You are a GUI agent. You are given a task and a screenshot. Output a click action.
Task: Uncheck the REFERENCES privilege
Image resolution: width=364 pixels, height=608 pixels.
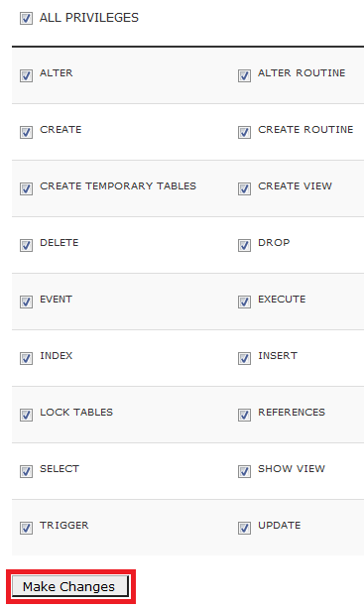[244, 415]
